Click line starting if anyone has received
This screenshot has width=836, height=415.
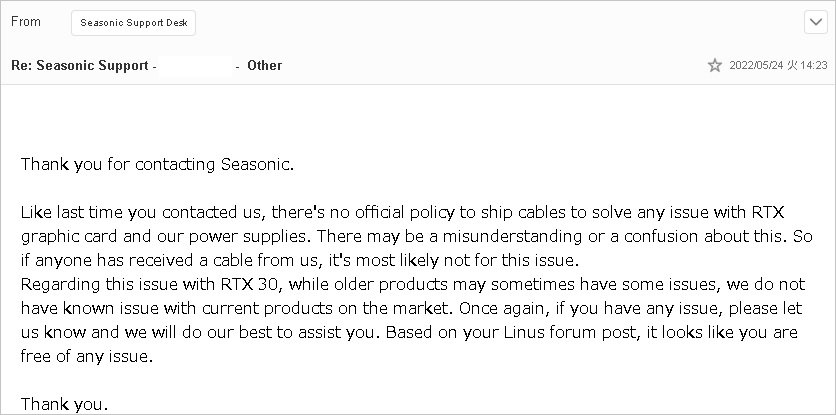tap(300, 260)
